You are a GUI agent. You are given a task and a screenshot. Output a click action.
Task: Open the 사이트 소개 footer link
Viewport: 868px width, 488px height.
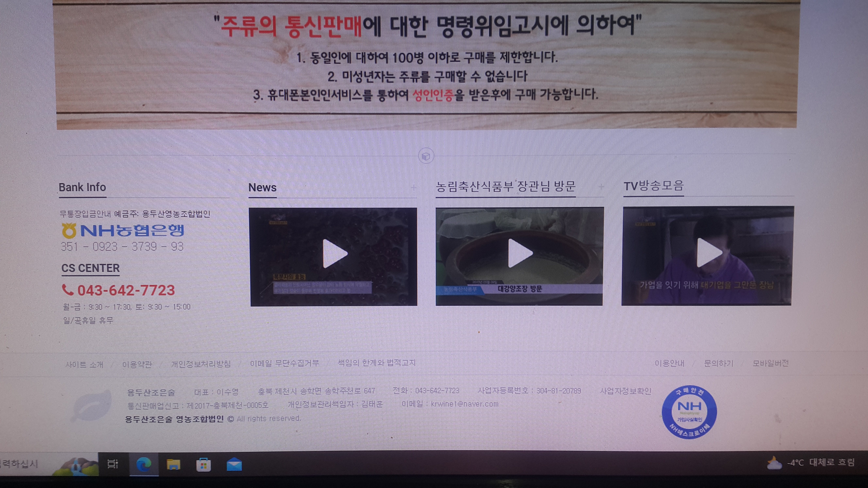tap(84, 364)
